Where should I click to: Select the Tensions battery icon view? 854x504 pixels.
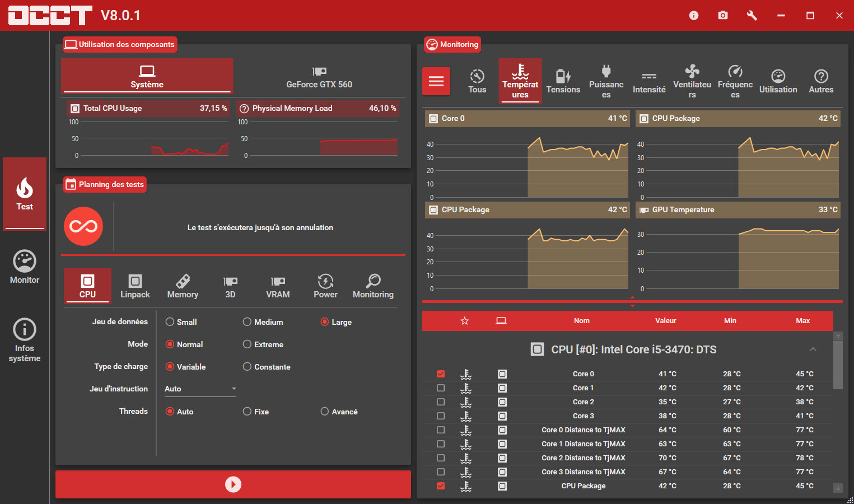pos(563,81)
